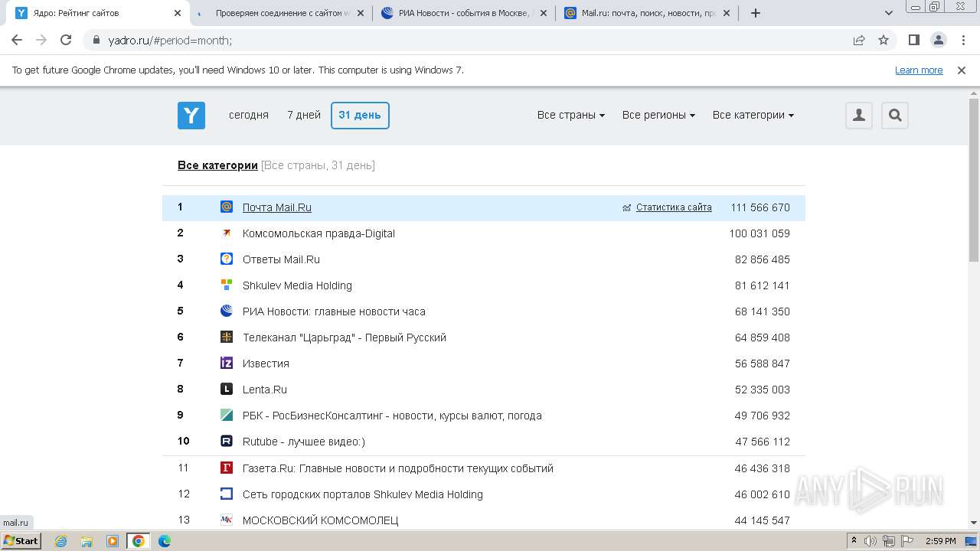Click the Lenta.Ru favicon
The width and height of the screenshot is (980, 551).
coord(227,389)
